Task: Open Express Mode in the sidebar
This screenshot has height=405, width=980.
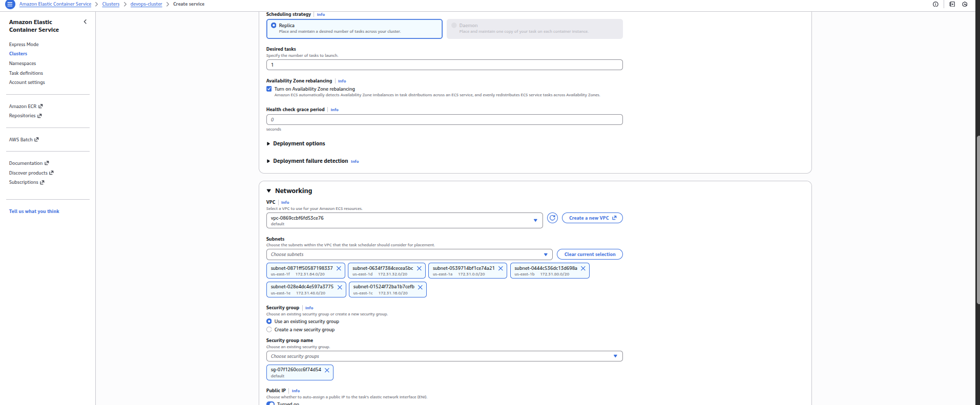Action: click(x=24, y=45)
